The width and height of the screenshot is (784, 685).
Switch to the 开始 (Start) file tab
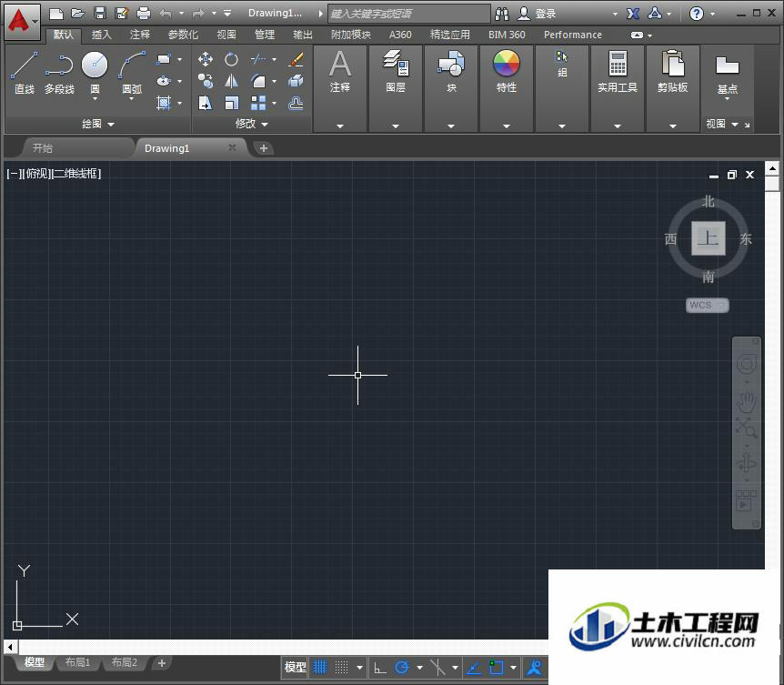click(43, 148)
